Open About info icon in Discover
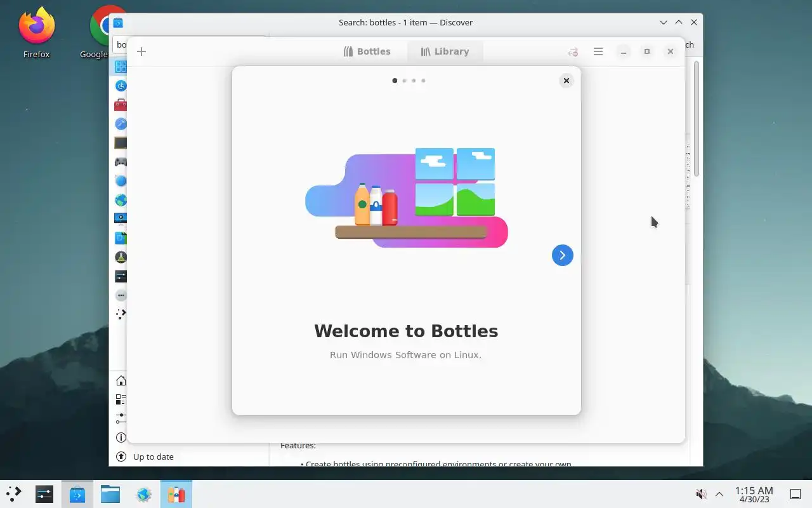This screenshot has height=508, width=812. [x=121, y=438]
